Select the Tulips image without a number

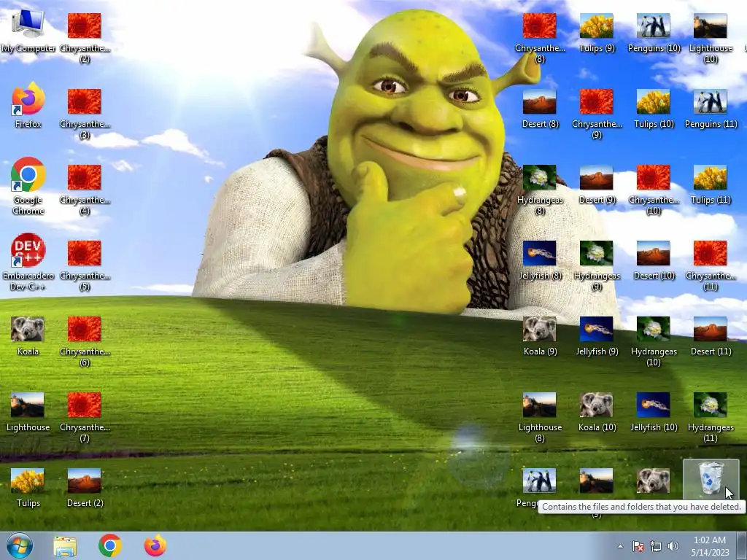(x=28, y=488)
